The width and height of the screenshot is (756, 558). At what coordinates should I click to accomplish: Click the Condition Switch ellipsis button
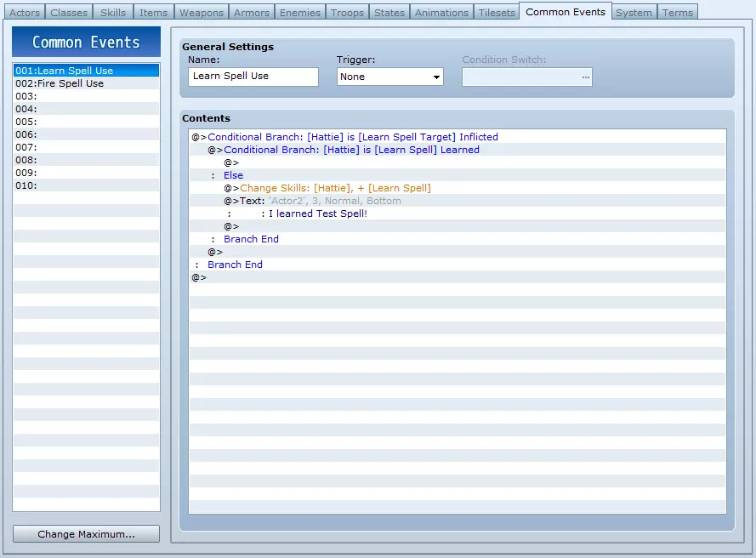(x=584, y=77)
